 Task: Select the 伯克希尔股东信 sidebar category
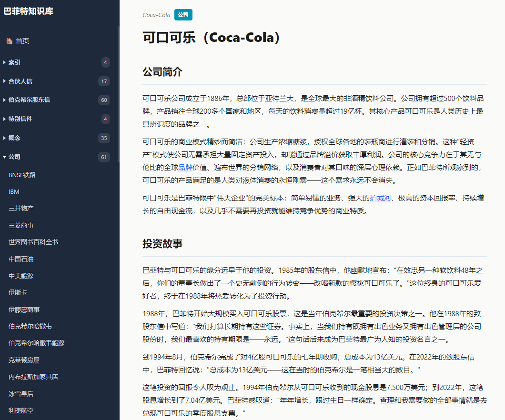pyautogui.click(x=30, y=100)
